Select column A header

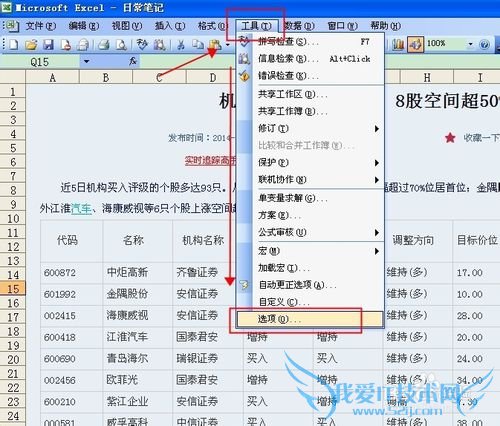pos(52,78)
